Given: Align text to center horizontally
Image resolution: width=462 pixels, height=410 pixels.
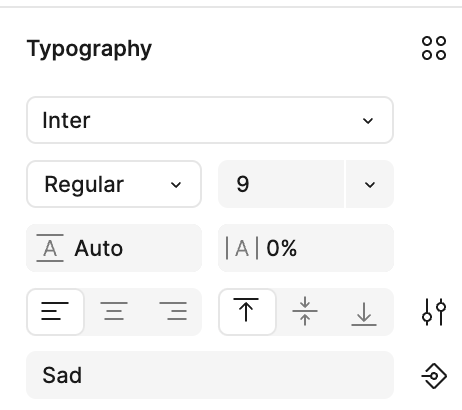Looking at the screenshot, I should [114, 312].
